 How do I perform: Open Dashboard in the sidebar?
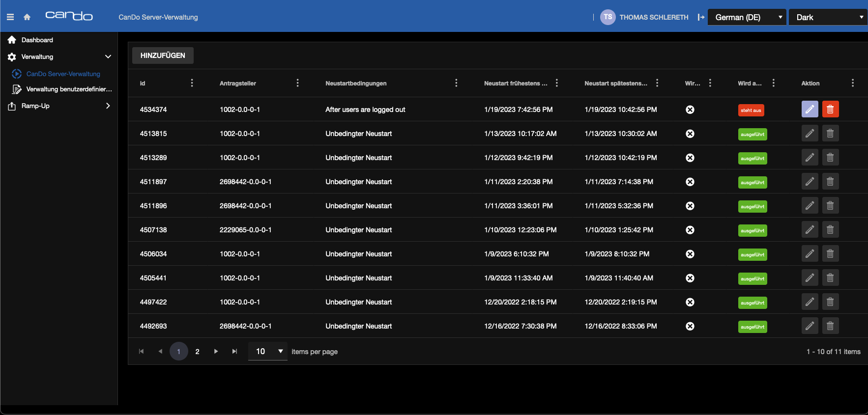(x=37, y=40)
